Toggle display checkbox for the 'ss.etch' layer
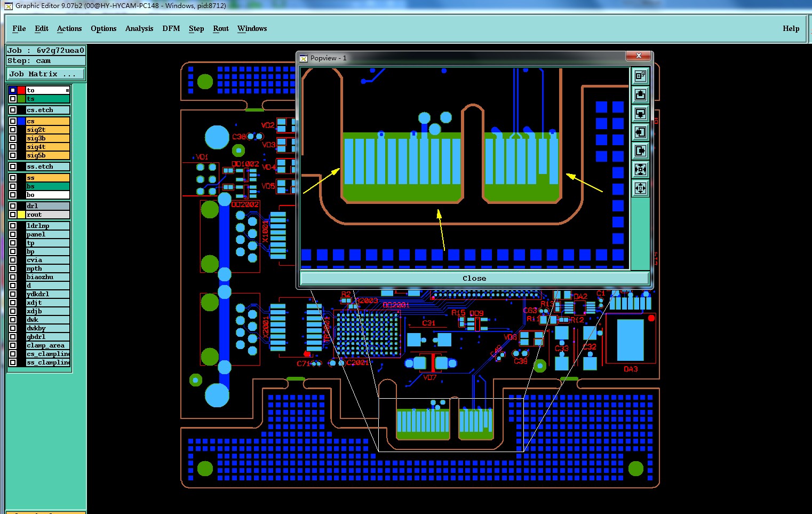Screen dimensions: 812x514 tap(13, 167)
